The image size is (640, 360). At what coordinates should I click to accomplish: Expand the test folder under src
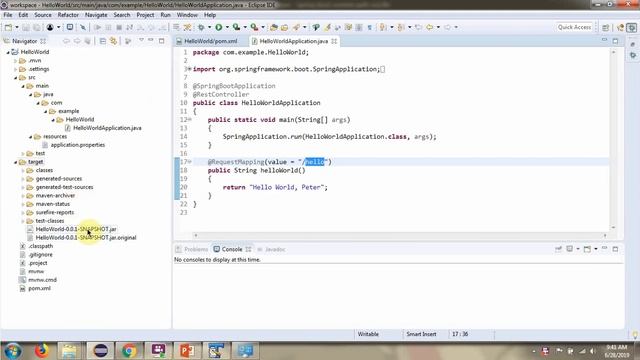(23, 153)
